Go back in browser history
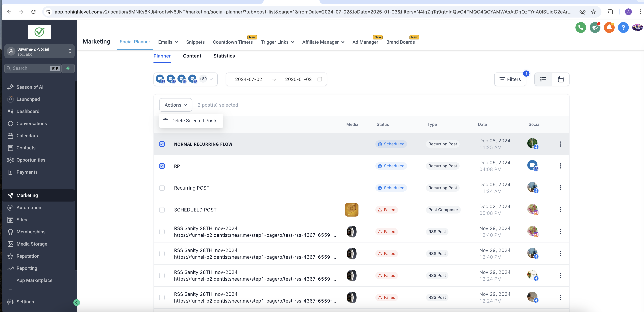644x312 pixels. pyautogui.click(x=9, y=12)
